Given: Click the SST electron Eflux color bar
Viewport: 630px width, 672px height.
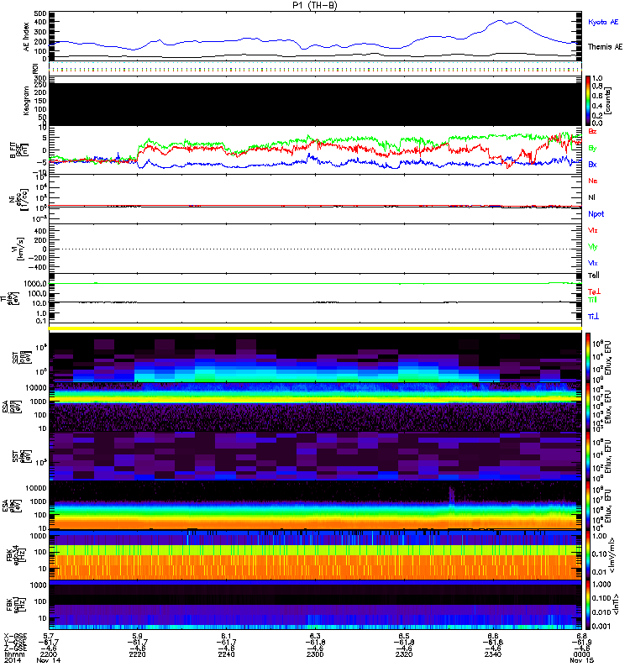Looking at the screenshot, I should tap(588, 456).
